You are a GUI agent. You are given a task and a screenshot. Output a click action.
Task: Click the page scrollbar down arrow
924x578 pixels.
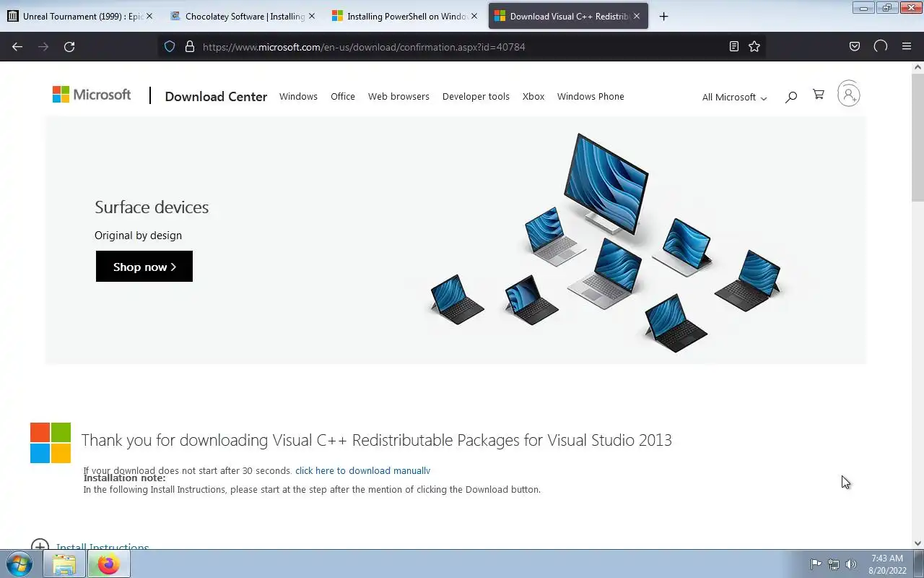click(x=918, y=543)
